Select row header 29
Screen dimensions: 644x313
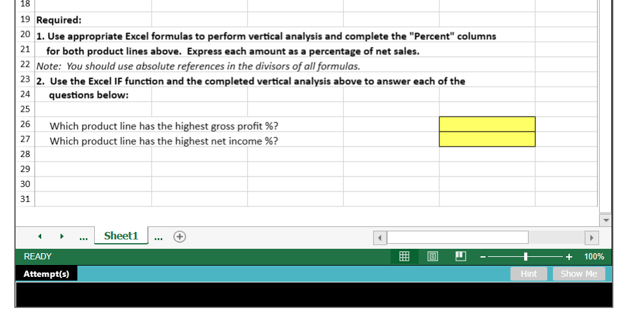click(x=25, y=170)
